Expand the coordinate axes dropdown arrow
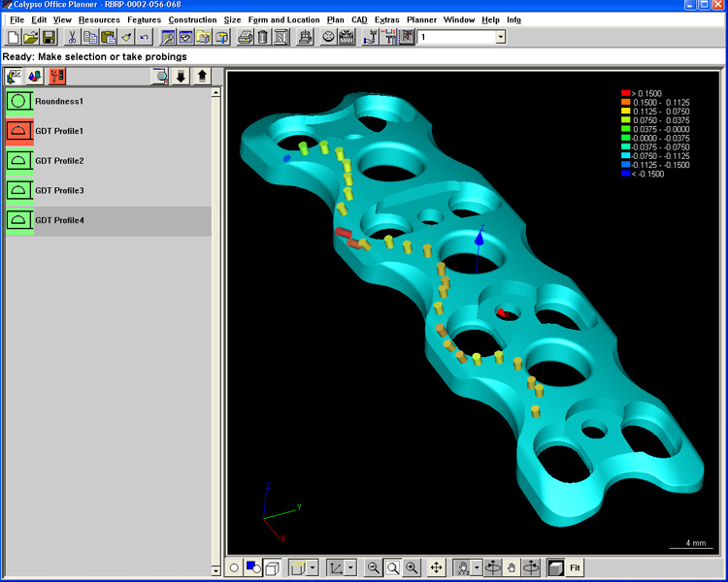Viewport: 728px width, 582px height. (x=350, y=567)
